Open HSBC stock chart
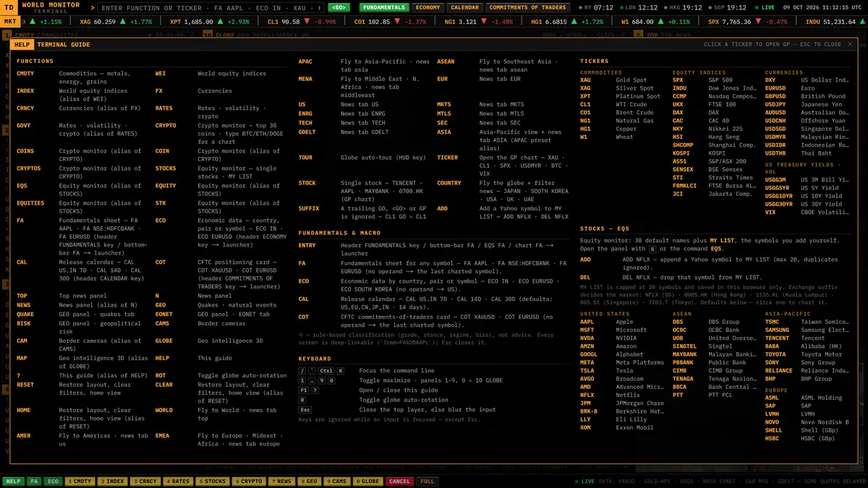Image resolution: width=868 pixels, height=488 pixels. point(807,439)
